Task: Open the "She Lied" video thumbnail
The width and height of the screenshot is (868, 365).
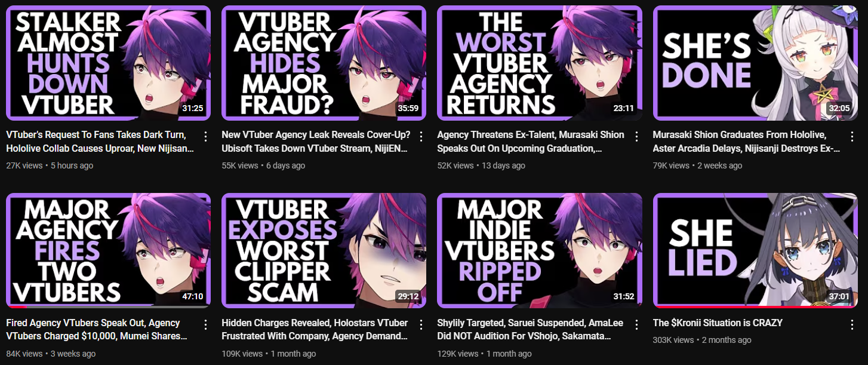Action: coord(755,250)
